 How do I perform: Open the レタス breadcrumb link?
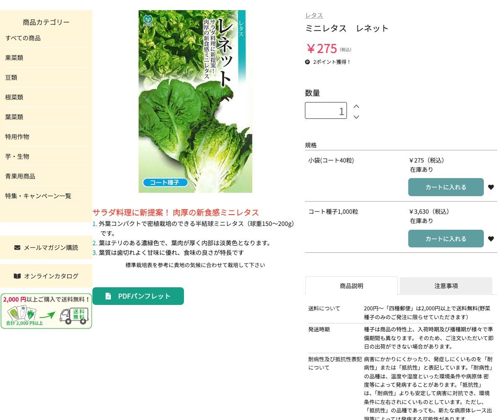[x=314, y=15]
